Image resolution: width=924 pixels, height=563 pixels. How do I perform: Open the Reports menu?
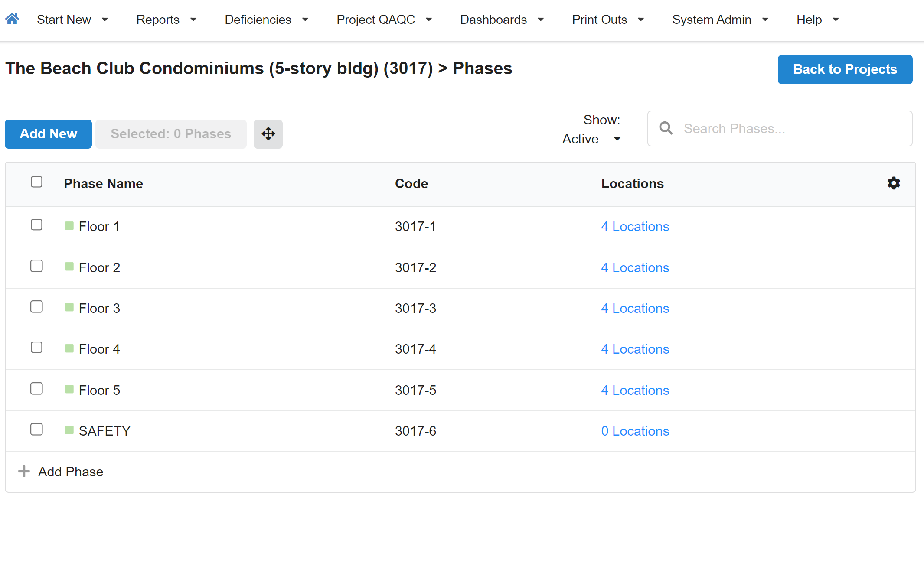pos(167,20)
